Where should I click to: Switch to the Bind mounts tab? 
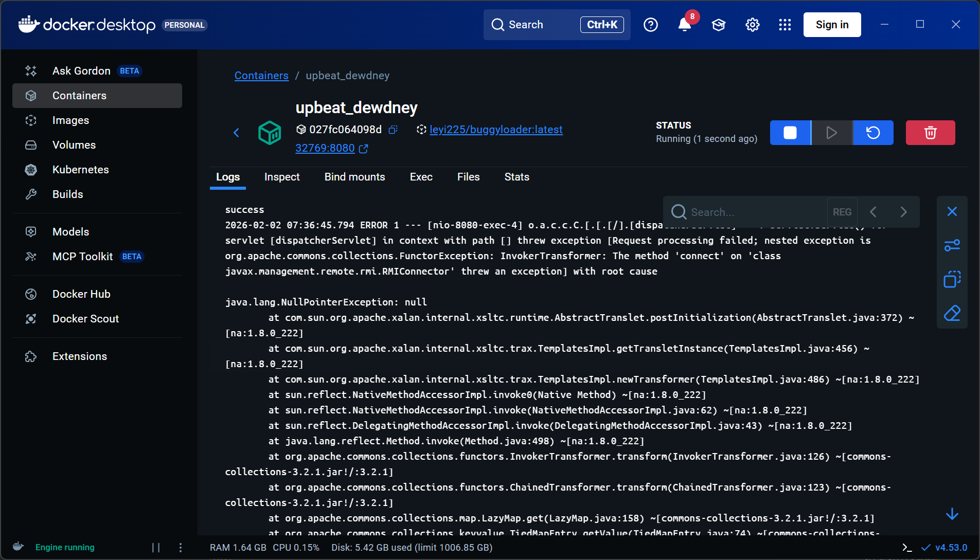(x=354, y=177)
